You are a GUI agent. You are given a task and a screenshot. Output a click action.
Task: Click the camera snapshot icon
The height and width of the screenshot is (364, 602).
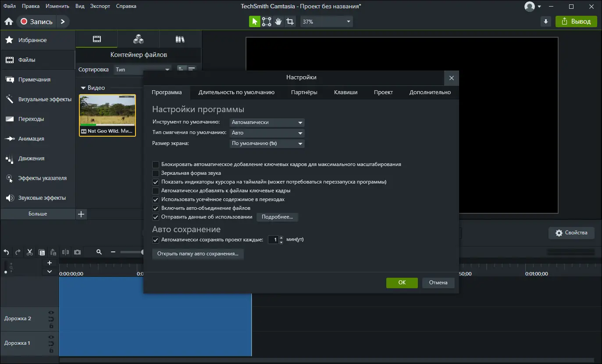coord(78,252)
